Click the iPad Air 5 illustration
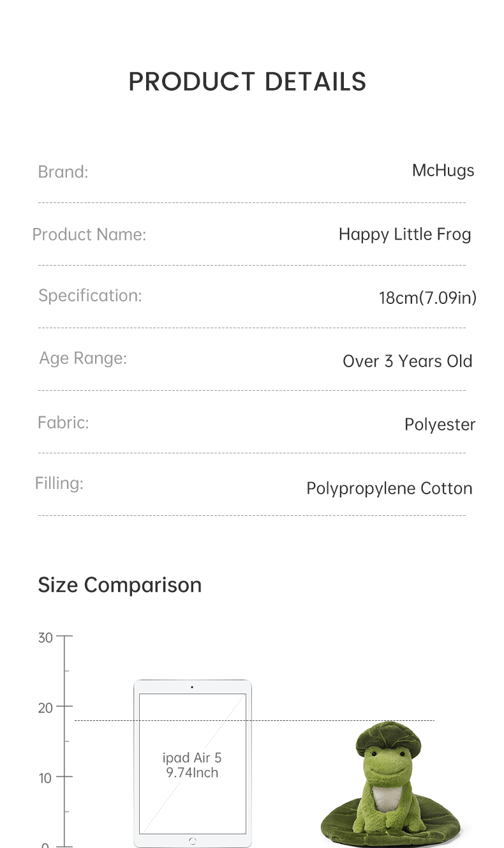The width and height of the screenshot is (504, 848). [x=193, y=764]
